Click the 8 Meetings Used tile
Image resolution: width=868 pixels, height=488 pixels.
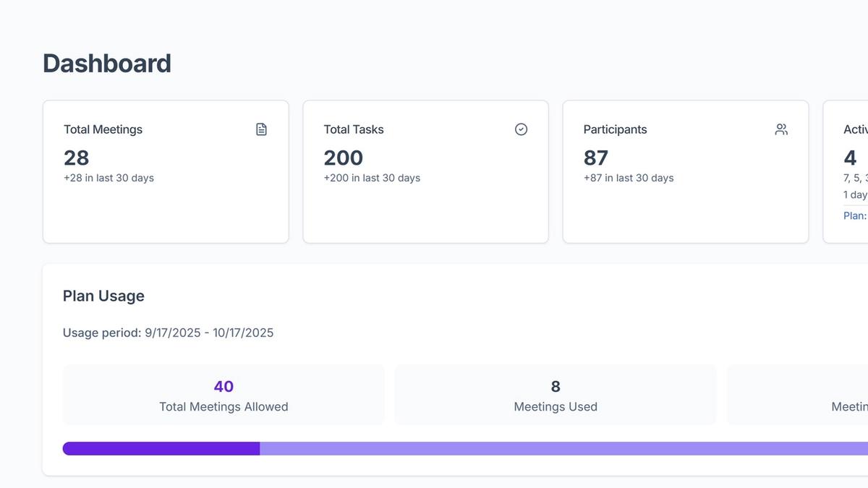pos(556,395)
